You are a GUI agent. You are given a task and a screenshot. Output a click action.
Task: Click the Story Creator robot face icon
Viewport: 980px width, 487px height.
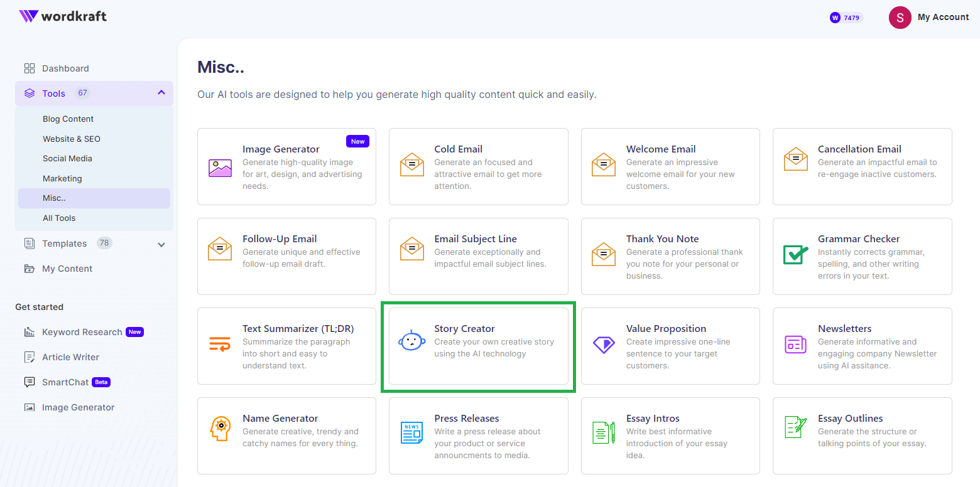[412, 341]
